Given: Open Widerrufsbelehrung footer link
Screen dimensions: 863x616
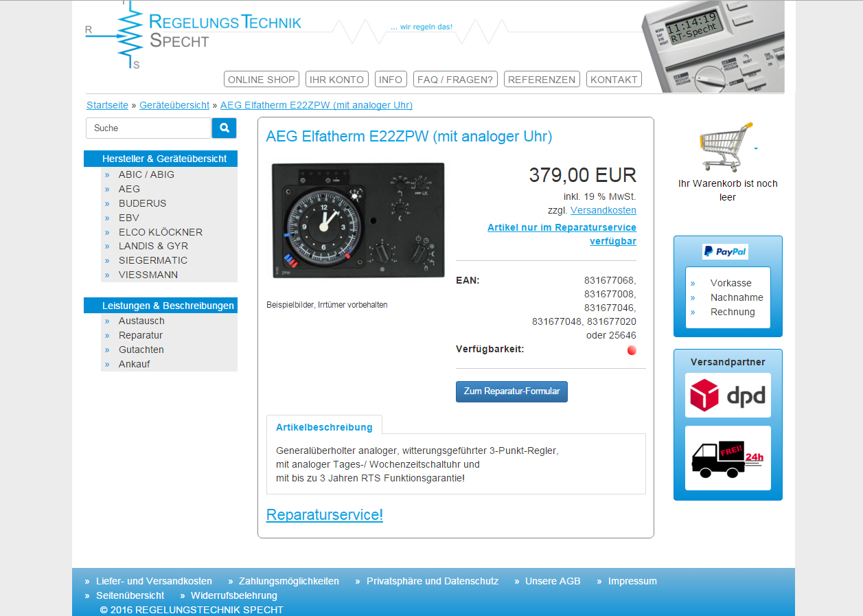Looking at the screenshot, I should coord(234,595).
